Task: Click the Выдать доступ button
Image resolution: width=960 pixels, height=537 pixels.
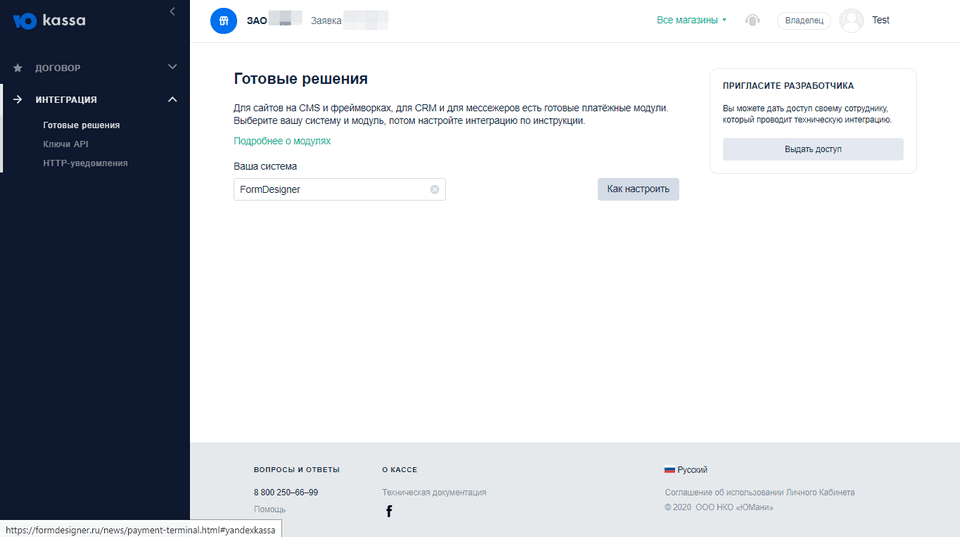Action: (x=812, y=149)
